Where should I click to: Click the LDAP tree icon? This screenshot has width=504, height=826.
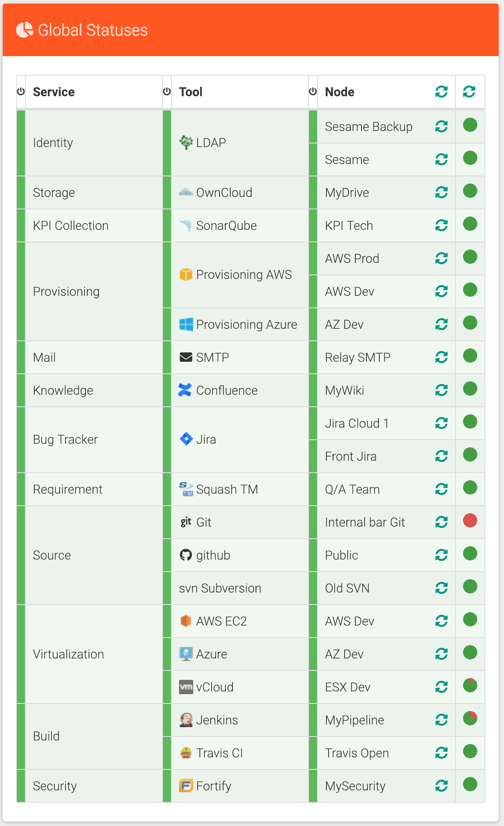(186, 143)
